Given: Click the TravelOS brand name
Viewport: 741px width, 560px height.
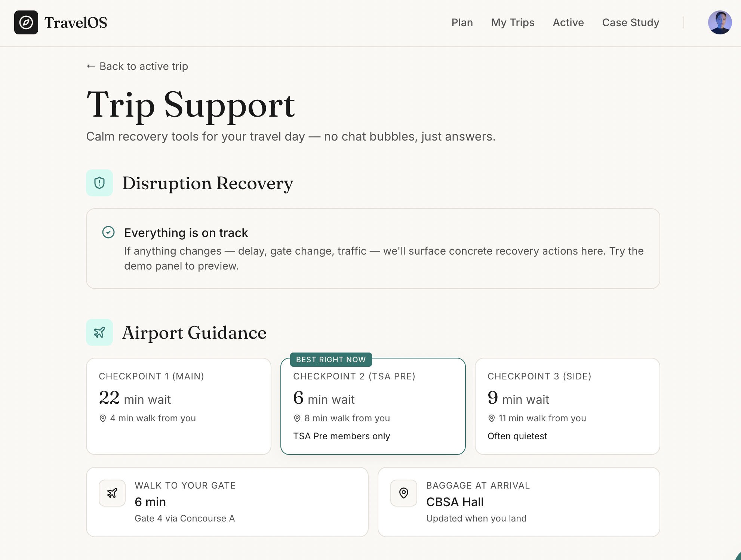Looking at the screenshot, I should click(x=76, y=22).
